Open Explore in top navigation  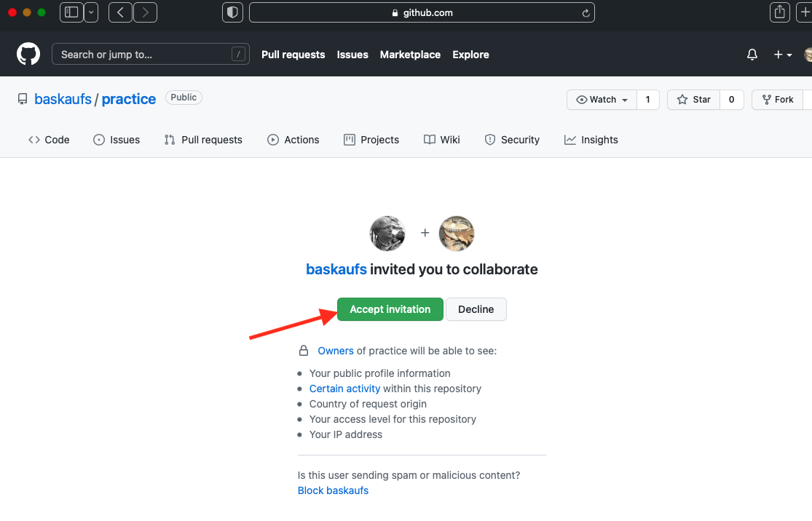pyautogui.click(x=470, y=55)
